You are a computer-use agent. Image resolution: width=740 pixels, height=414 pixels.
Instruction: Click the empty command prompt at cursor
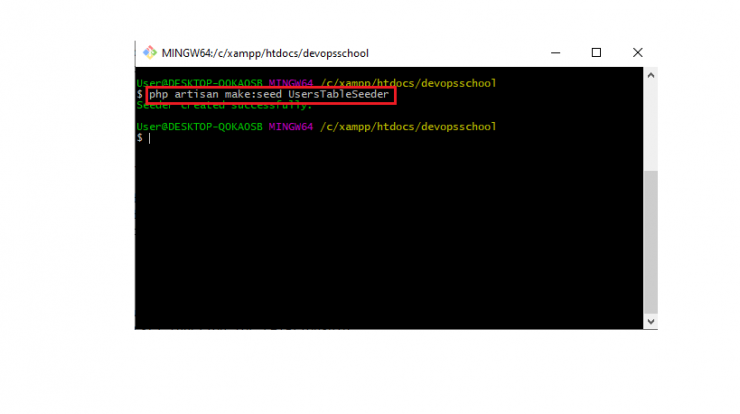(150, 138)
